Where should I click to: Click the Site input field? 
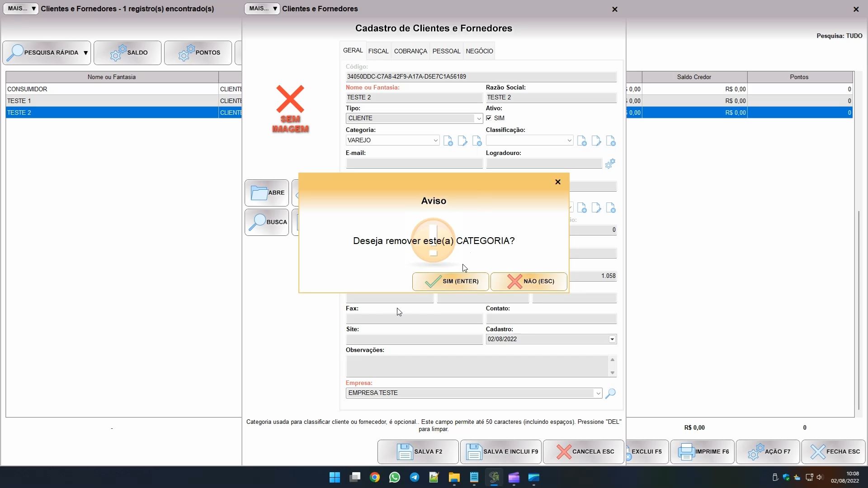[414, 339]
